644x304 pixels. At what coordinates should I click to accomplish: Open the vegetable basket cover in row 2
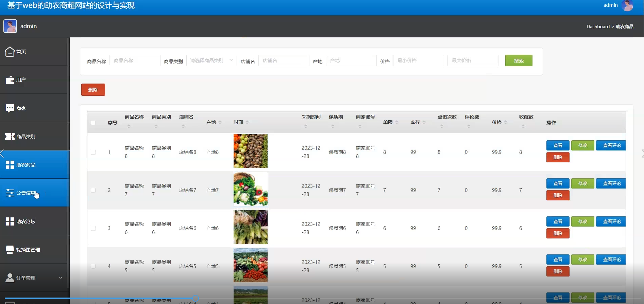point(250,189)
